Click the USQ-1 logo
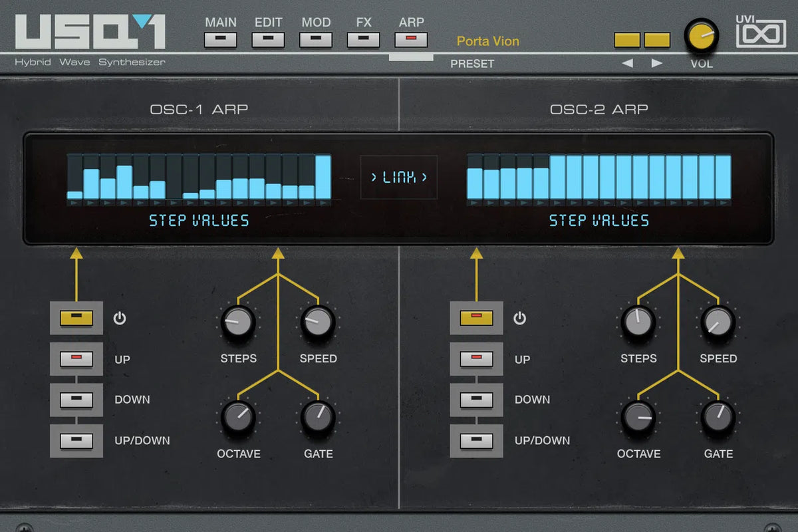 pos(90,32)
